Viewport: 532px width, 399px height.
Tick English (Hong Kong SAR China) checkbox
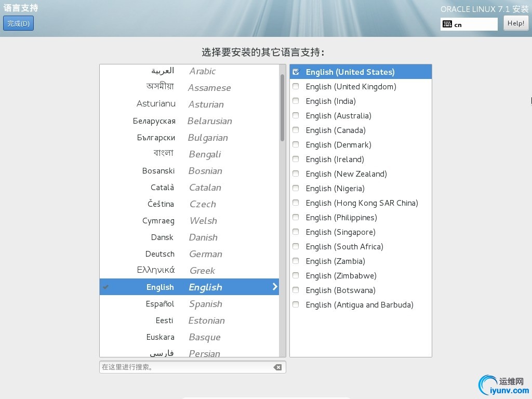click(x=296, y=203)
